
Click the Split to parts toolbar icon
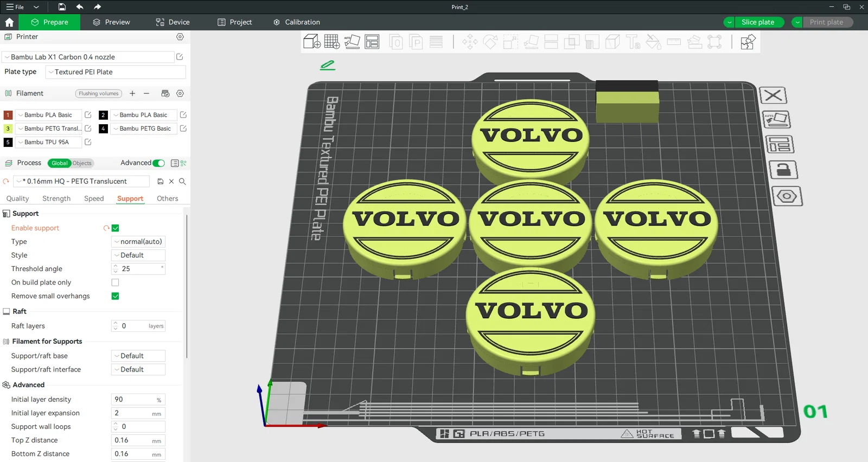[x=416, y=42]
